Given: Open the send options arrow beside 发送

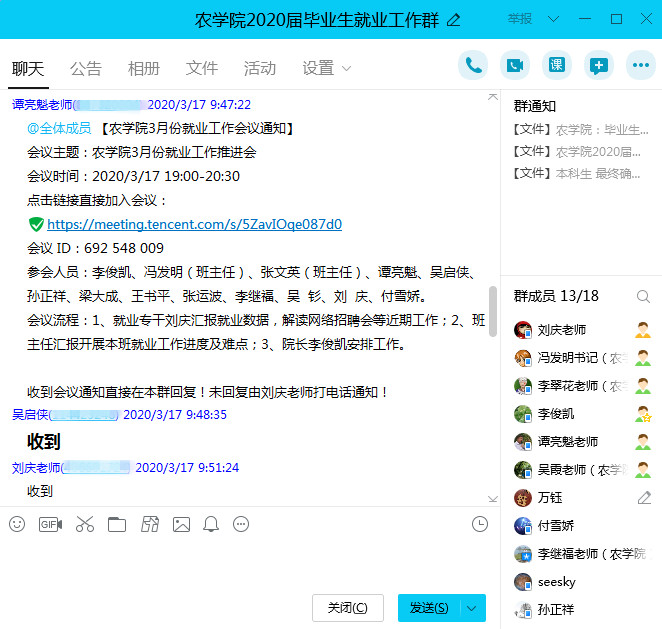Looking at the screenshot, I should [473, 608].
